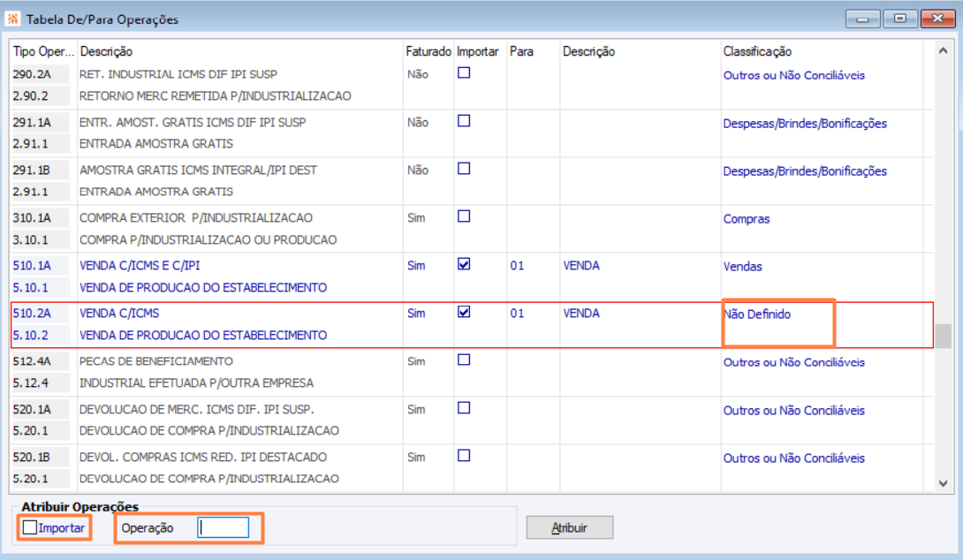Click Para value 01 in row 510.2A
This screenshot has height=560, width=963.
[x=517, y=314]
